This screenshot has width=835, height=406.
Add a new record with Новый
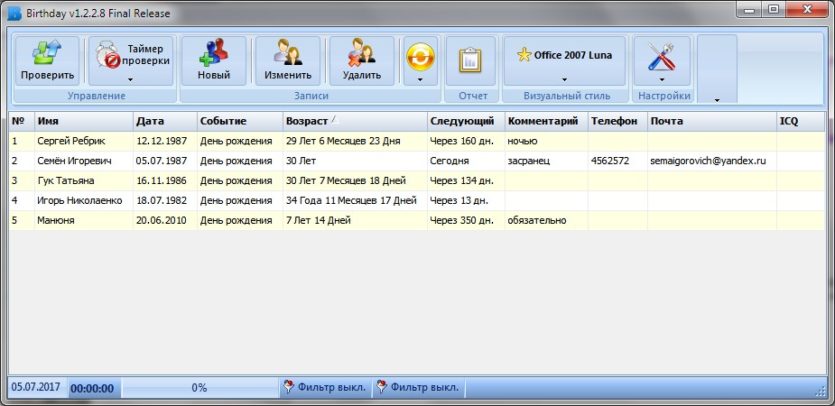214,61
